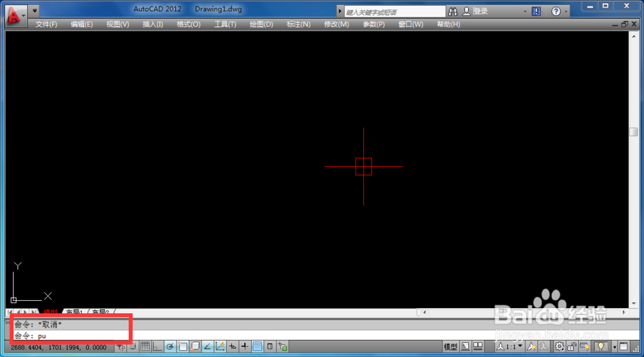Open the 格式(O) menu
This screenshot has height=357, width=644.
coord(189,24)
